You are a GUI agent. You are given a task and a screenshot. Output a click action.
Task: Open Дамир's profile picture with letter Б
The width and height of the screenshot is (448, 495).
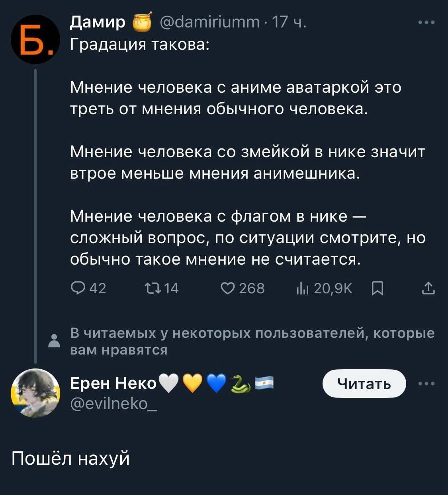(x=35, y=39)
